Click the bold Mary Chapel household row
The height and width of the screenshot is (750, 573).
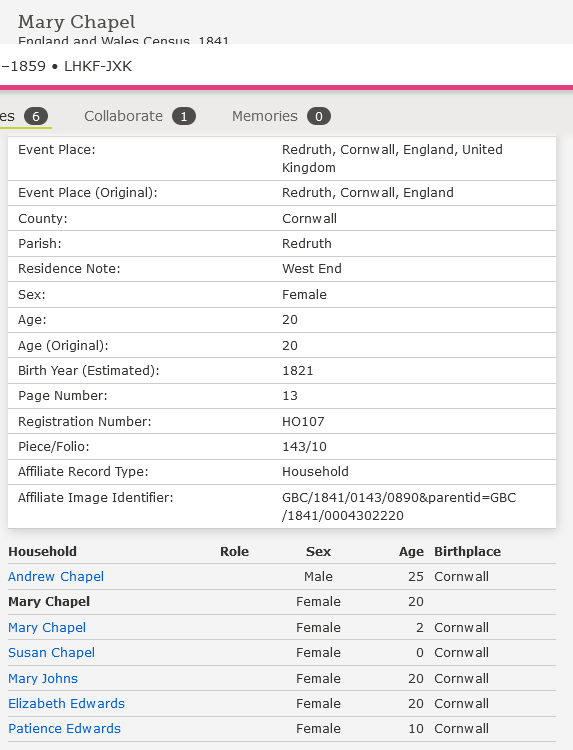tap(282, 602)
